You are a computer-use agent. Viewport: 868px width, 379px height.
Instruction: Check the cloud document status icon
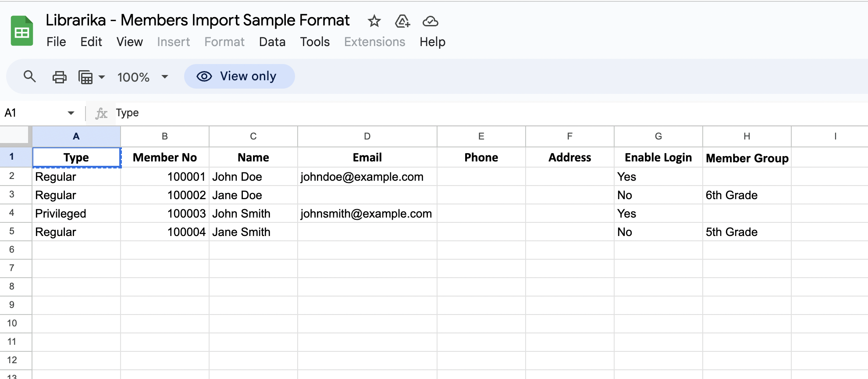coord(430,21)
